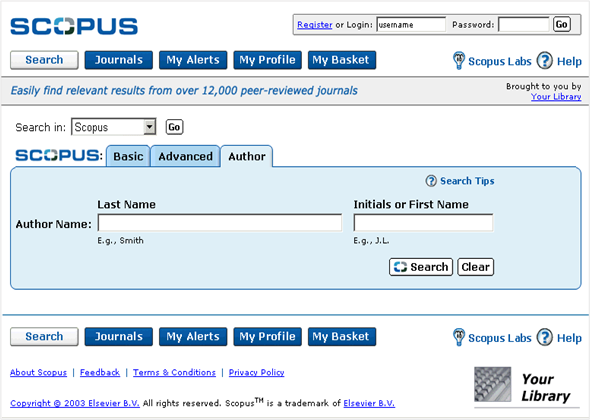The height and width of the screenshot is (420, 590).
Task: Open the Feedback link
Action: (100, 372)
